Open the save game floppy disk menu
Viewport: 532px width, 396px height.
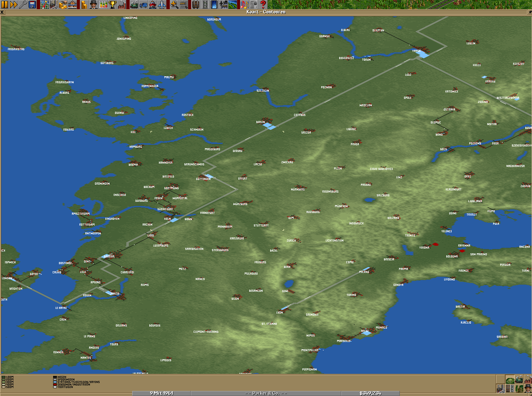[x=32, y=5]
